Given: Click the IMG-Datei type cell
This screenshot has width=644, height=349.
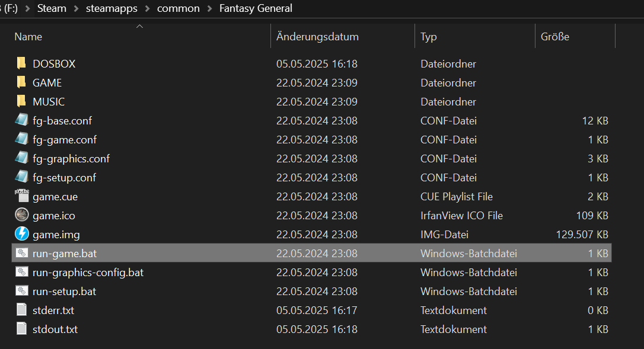Looking at the screenshot, I should pyautogui.click(x=444, y=234).
